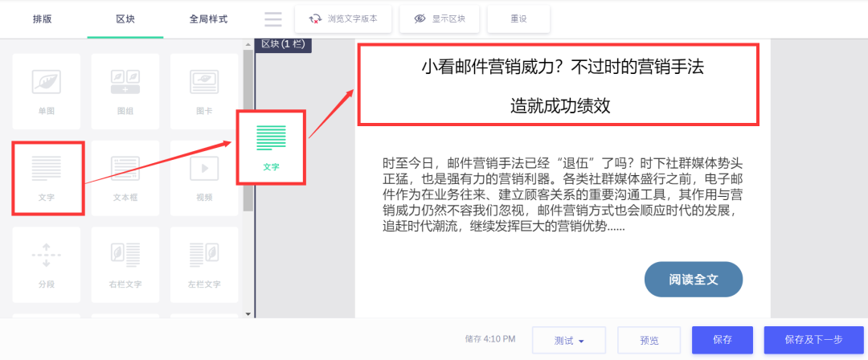Click the headline line 造就成功绩效
The height and width of the screenshot is (360, 868).
pyautogui.click(x=560, y=106)
